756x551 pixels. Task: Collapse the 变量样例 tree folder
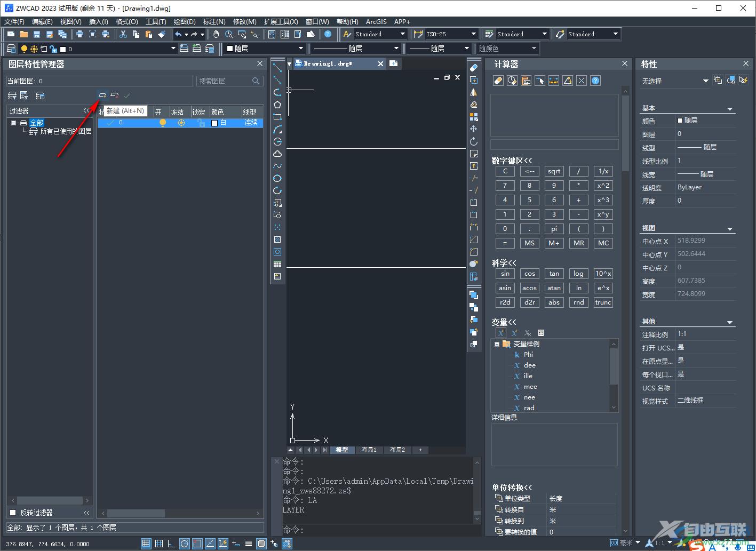click(x=497, y=344)
